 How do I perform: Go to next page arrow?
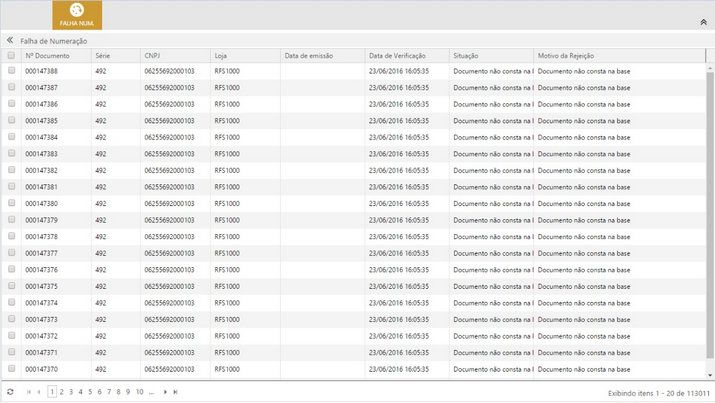coord(165,392)
